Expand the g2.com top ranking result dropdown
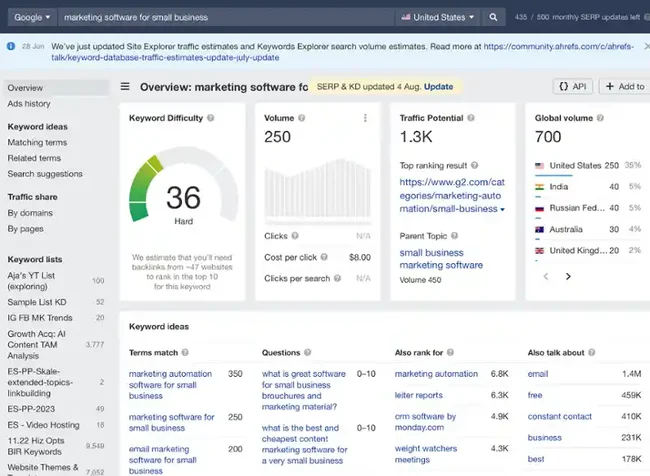This screenshot has height=476, width=650. tap(502, 210)
